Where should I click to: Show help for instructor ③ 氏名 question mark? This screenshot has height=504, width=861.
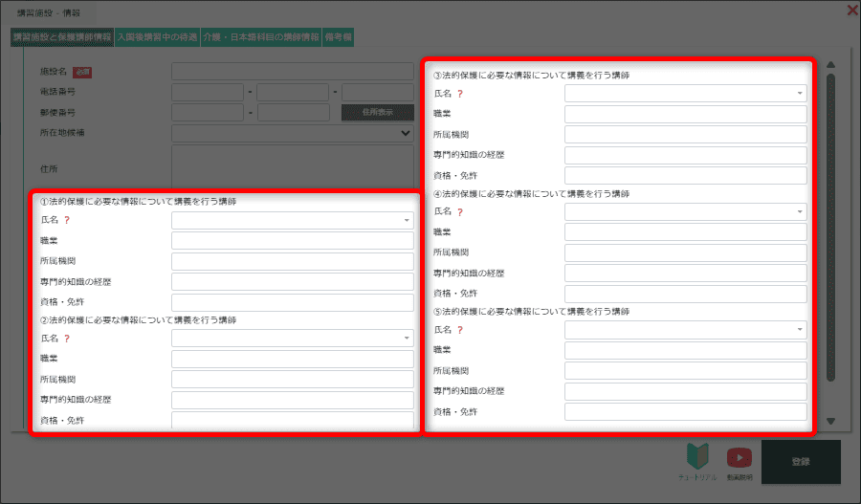tap(460, 94)
